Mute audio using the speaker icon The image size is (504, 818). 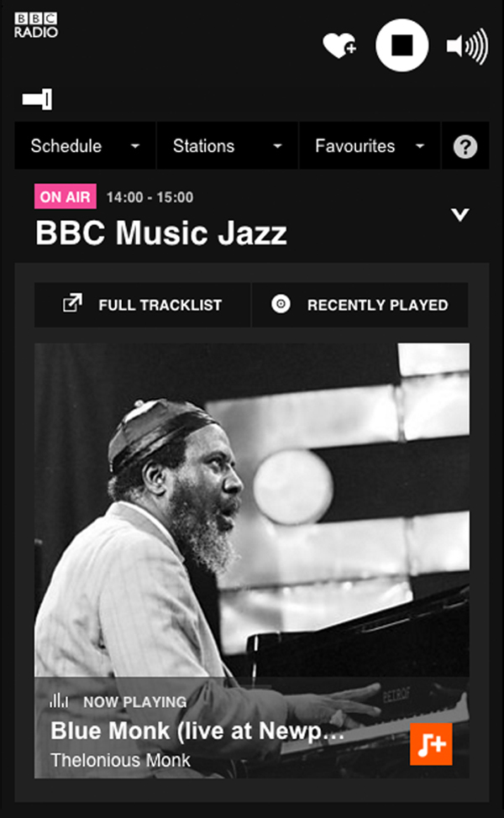coord(467,46)
